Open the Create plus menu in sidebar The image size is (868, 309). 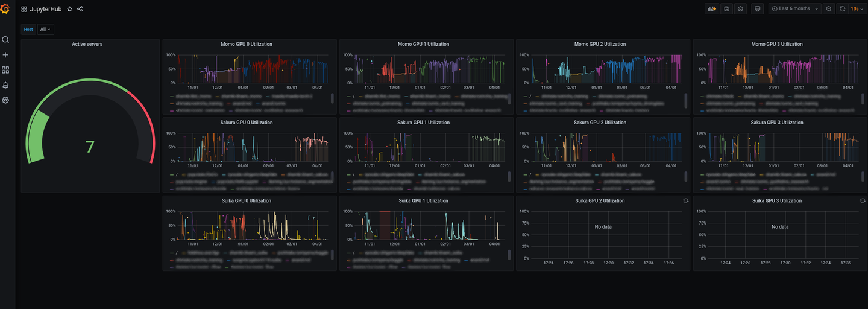[5, 55]
